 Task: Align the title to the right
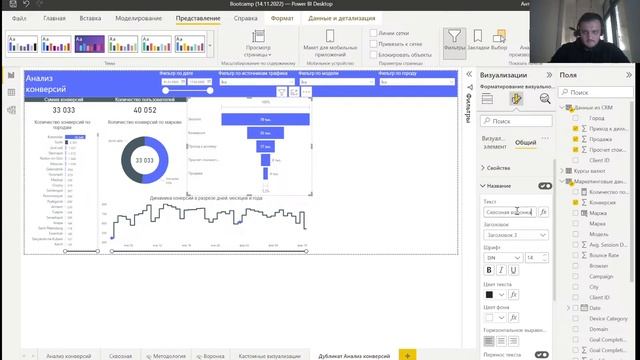click(513, 341)
